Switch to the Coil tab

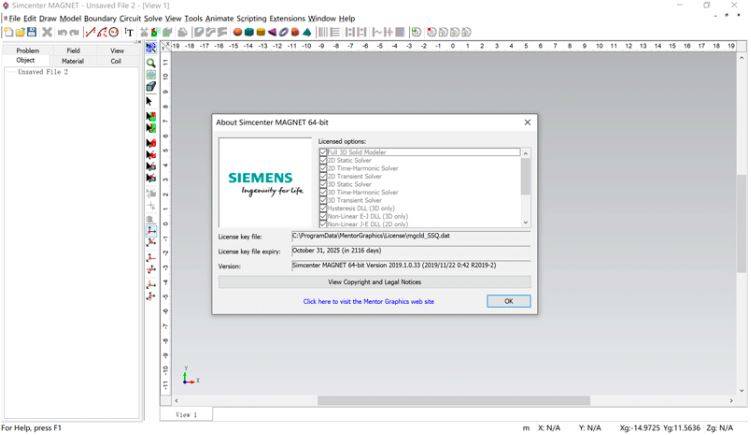pos(116,61)
